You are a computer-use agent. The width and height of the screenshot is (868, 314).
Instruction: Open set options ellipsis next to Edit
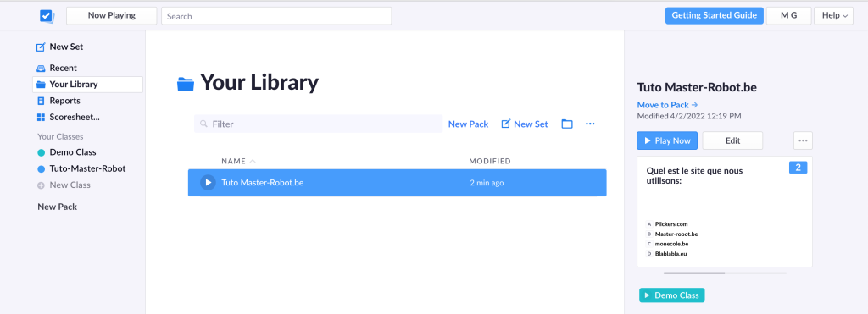[x=803, y=140]
